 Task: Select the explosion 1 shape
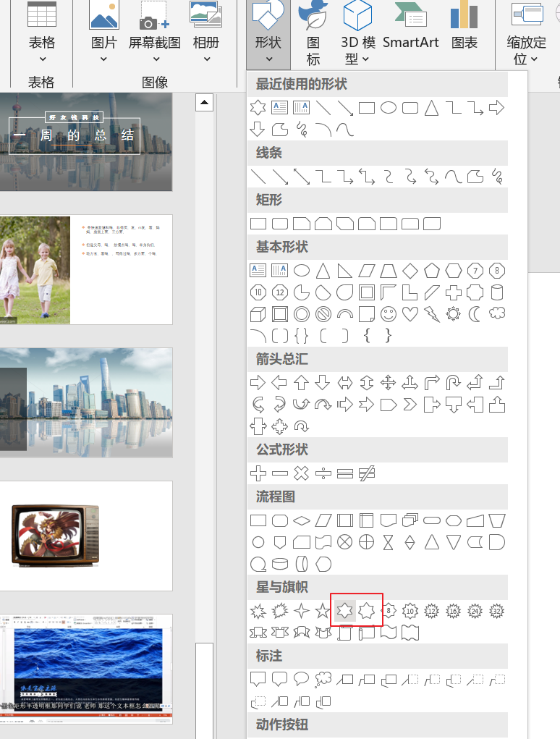[x=258, y=612]
